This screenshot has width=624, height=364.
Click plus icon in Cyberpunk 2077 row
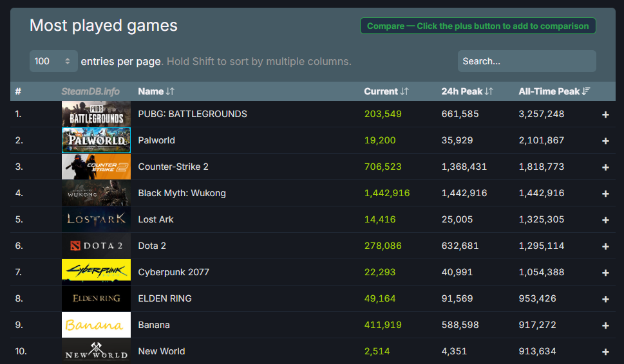coord(605,273)
